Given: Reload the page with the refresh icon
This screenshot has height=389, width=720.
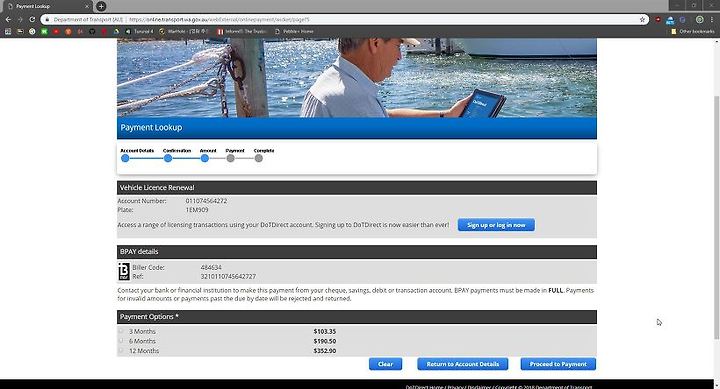Looking at the screenshot, I should [32, 20].
